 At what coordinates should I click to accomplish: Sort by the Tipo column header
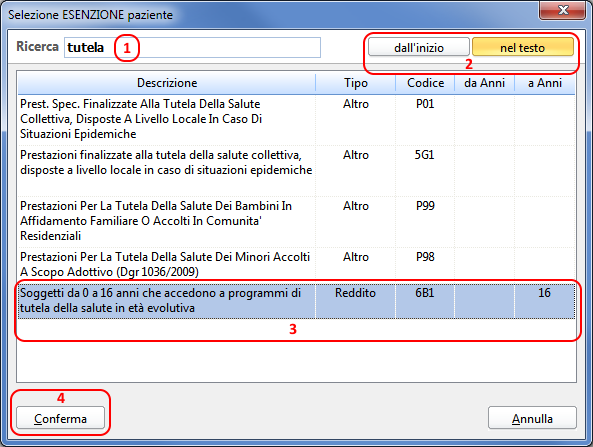click(x=355, y=83)
